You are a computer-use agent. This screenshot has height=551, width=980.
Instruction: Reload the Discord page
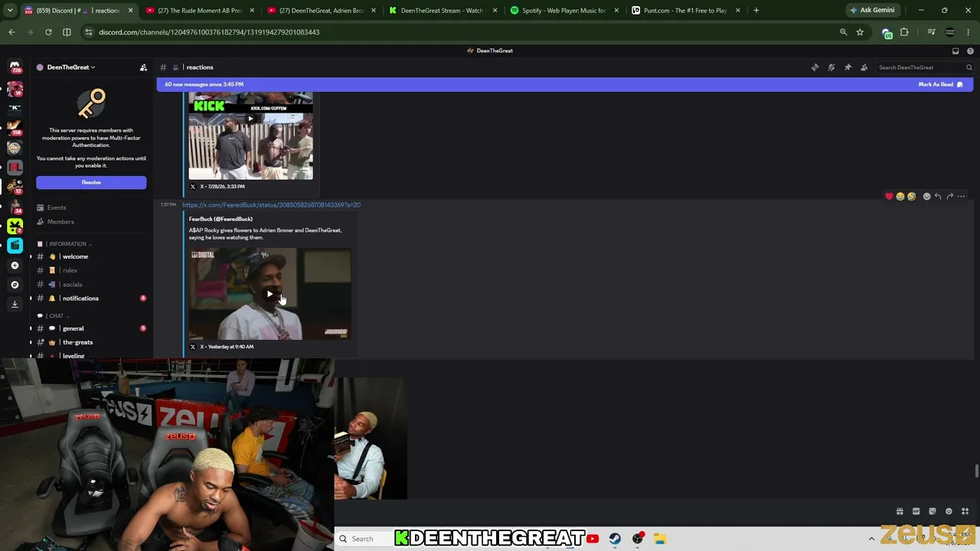pyautogui.click(x=48, y=32)
